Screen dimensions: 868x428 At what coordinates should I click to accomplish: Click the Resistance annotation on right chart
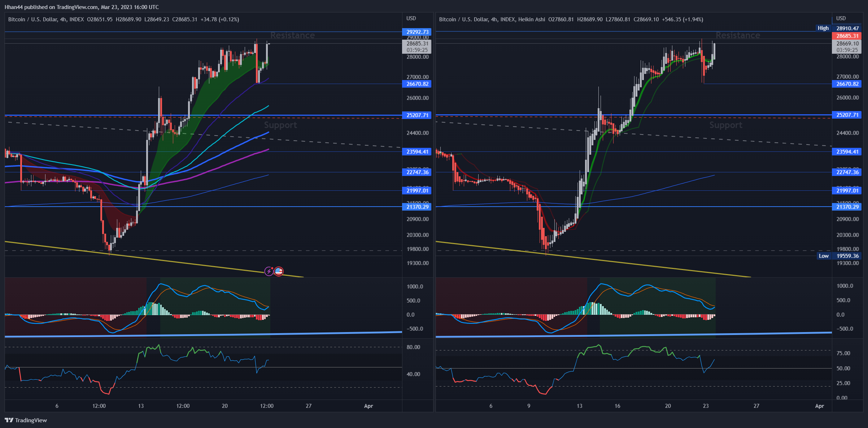point(738,35)
